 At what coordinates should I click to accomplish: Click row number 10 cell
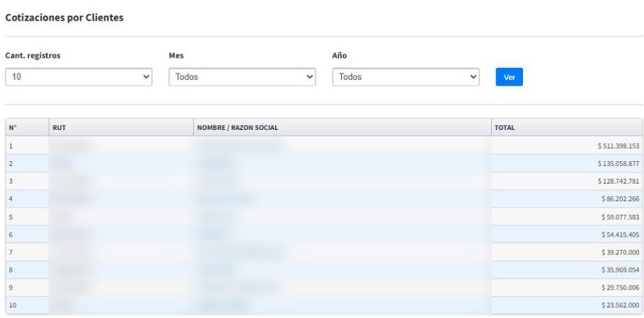click(27, 305)
